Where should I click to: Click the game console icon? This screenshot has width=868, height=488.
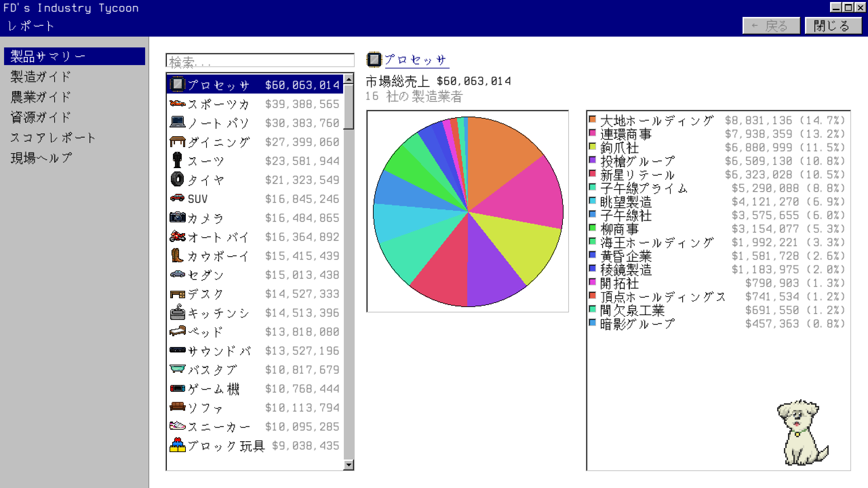click(x=177, y=388)
